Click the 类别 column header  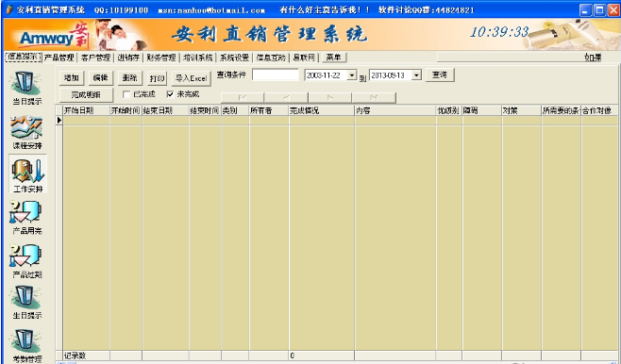(x=235, y=110)
